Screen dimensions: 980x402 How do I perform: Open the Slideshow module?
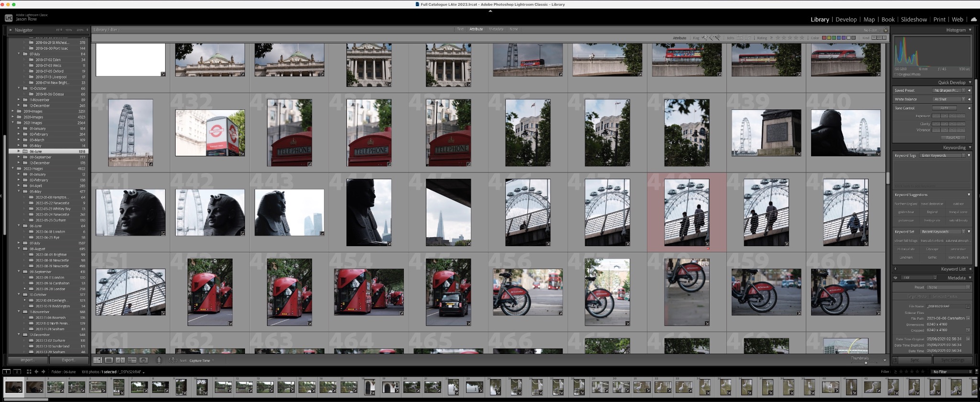(914, 20)
